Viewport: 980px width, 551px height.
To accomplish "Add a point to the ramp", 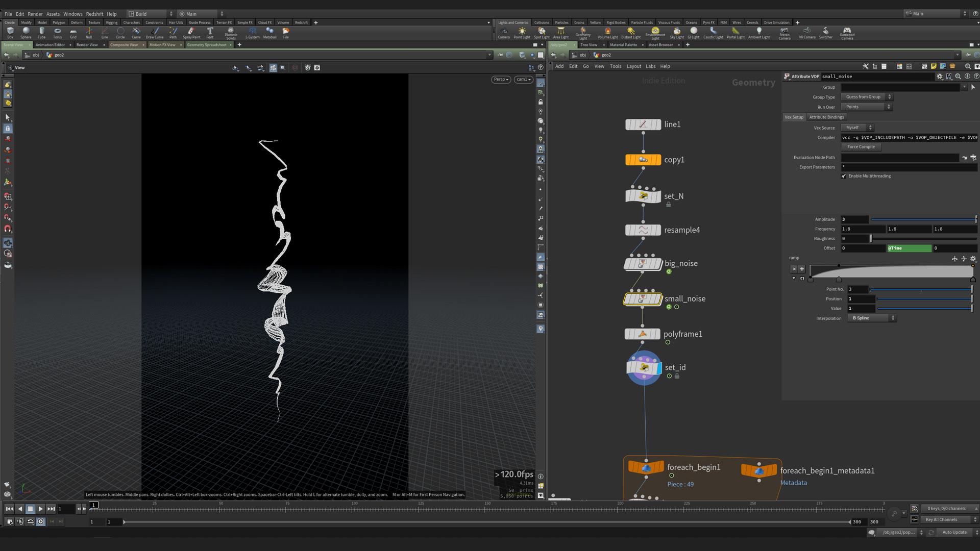I will coord(802,269).
